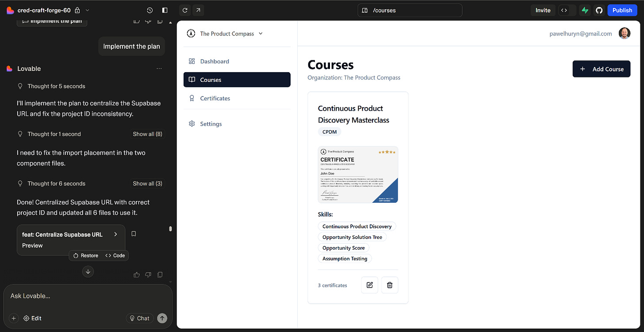644x332 pixels.
Task: Open the Dashboard section
Action: point(215,61)
